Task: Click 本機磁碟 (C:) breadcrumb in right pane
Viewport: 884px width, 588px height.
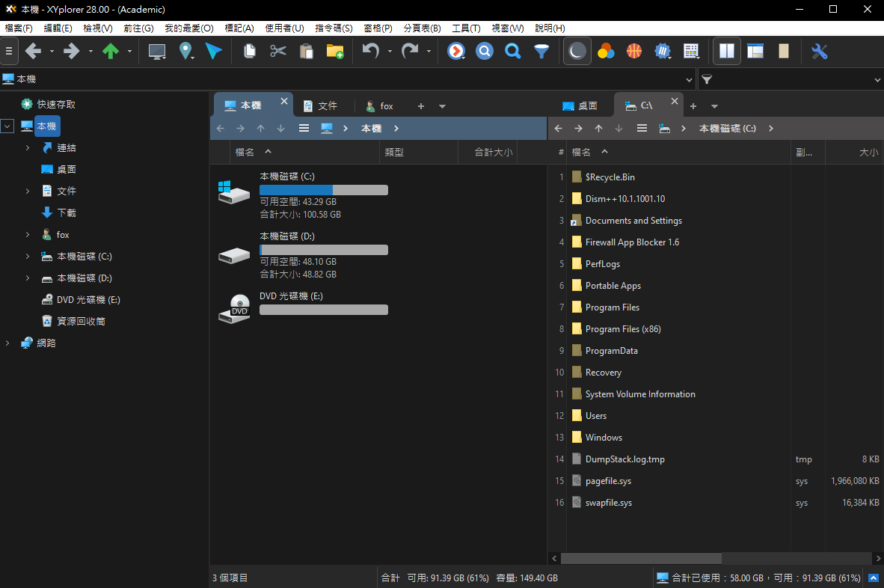Action: click(727, 129)
